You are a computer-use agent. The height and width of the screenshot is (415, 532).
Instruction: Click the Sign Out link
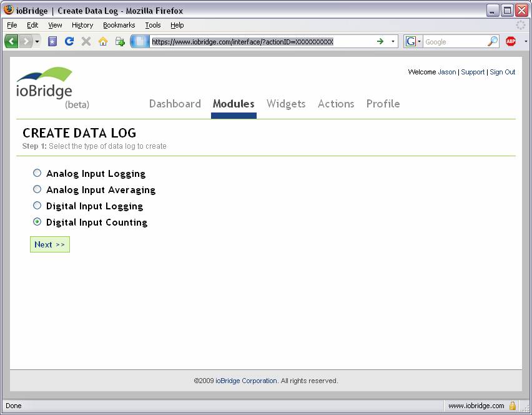(x=503, y=72)
